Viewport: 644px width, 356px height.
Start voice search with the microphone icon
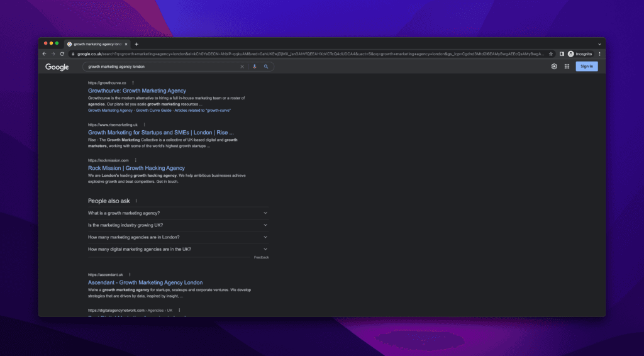pyautogui.click(x=255, y=67)
